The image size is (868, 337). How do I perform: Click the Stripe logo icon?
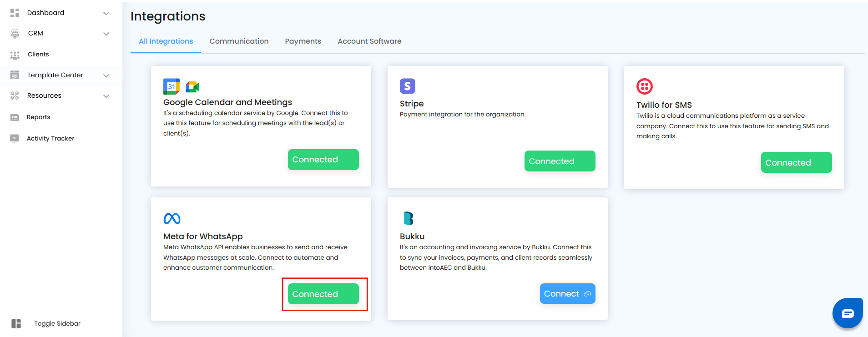[x=407, y=86]
